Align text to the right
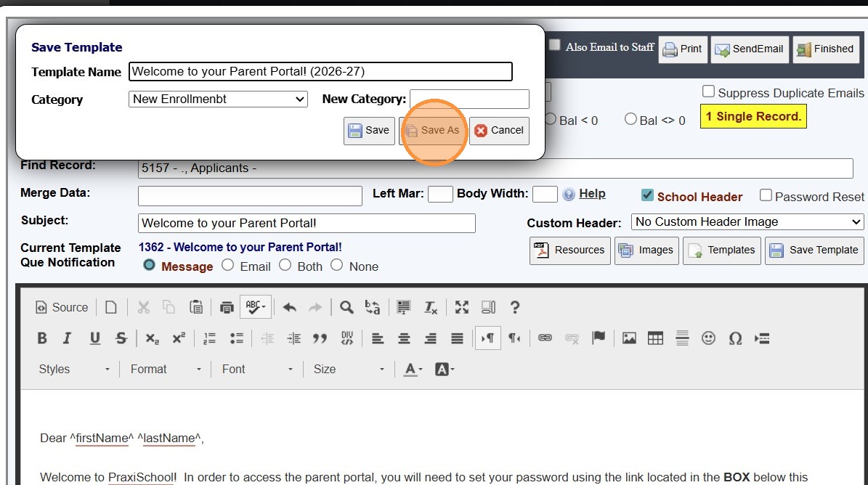 (431, 338)
